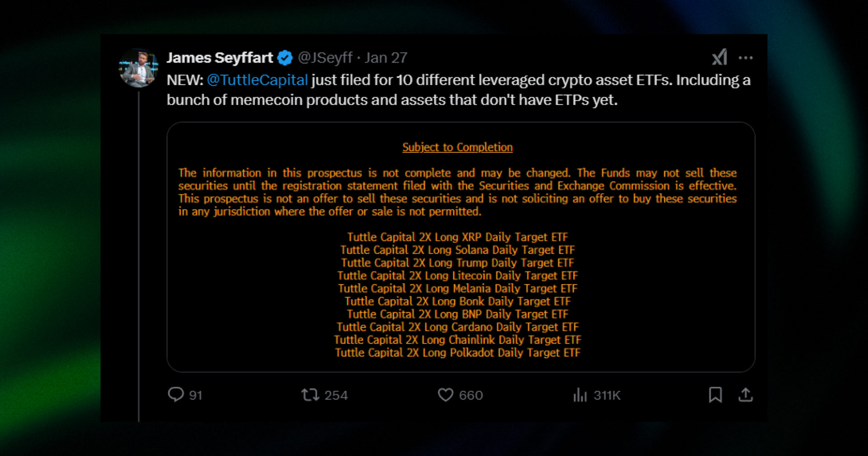Toggle like on the post with the heart icon

click(x=446, y=395)
